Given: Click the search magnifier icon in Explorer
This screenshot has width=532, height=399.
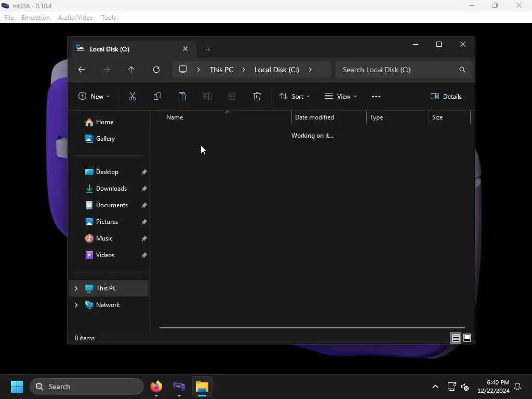Looking at the screenshot, I should (x=462, y=70).
